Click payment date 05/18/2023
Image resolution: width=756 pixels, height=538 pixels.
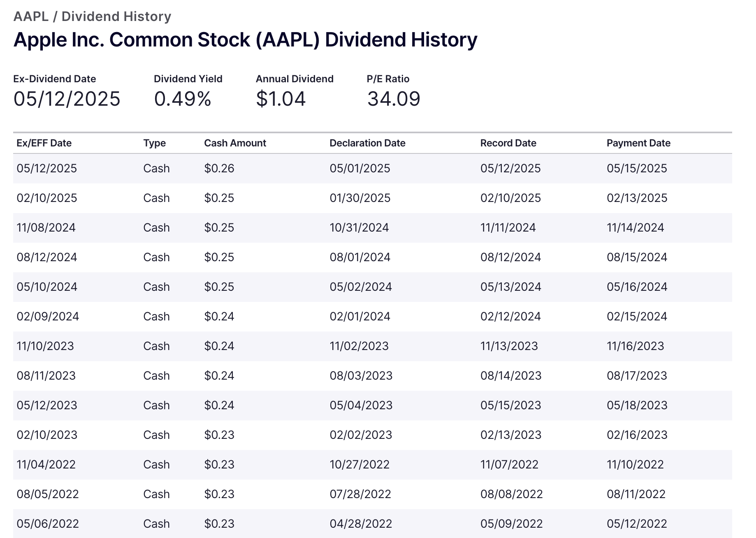637,405
